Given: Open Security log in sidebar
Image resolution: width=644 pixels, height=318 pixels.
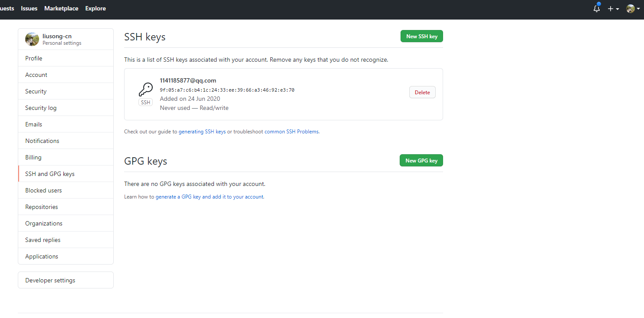Looking at the screenshot, I should [x=66, y=108].
